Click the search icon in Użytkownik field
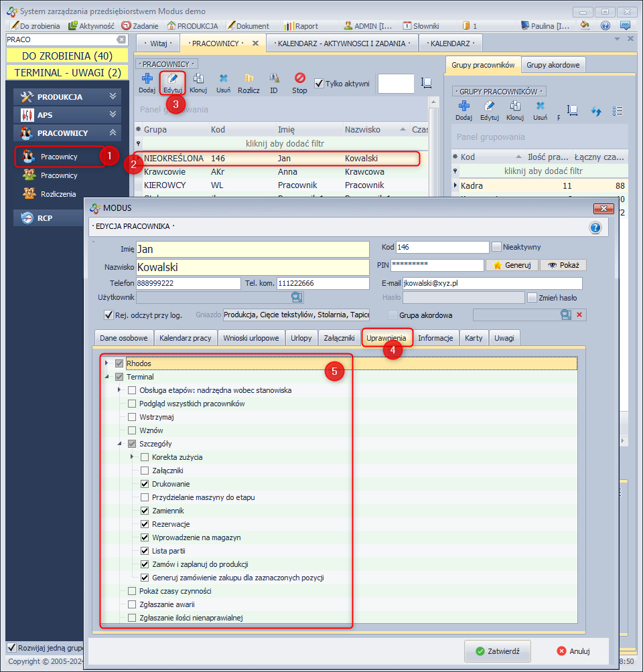643x672 pixels. pyautogui.click(x=296, y=297)
